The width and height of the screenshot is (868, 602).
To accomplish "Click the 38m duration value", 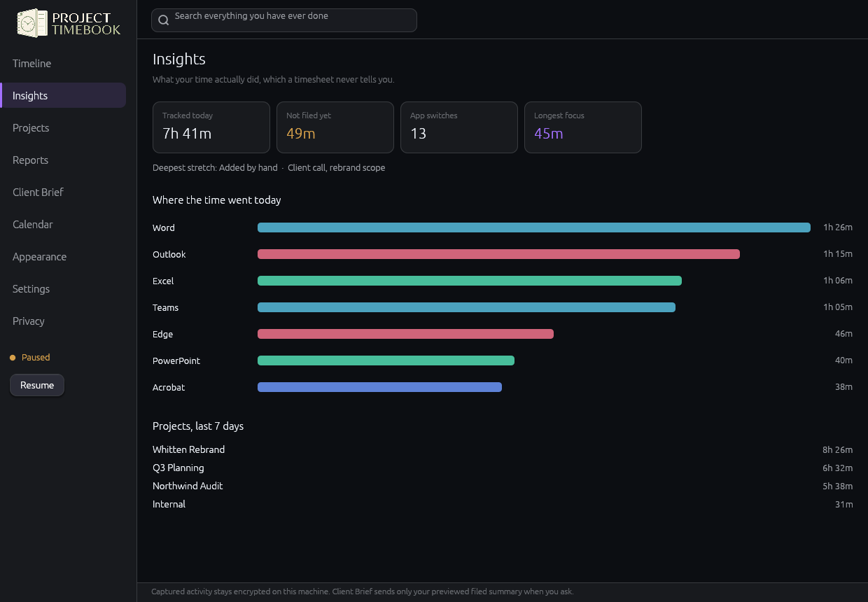I will 843,386.
